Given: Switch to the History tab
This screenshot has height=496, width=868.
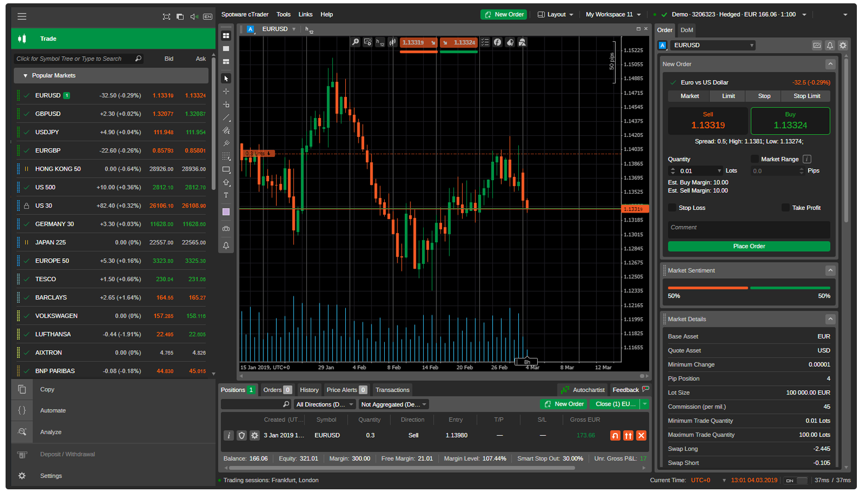Looking at the screenshot, I should (309, 390).
